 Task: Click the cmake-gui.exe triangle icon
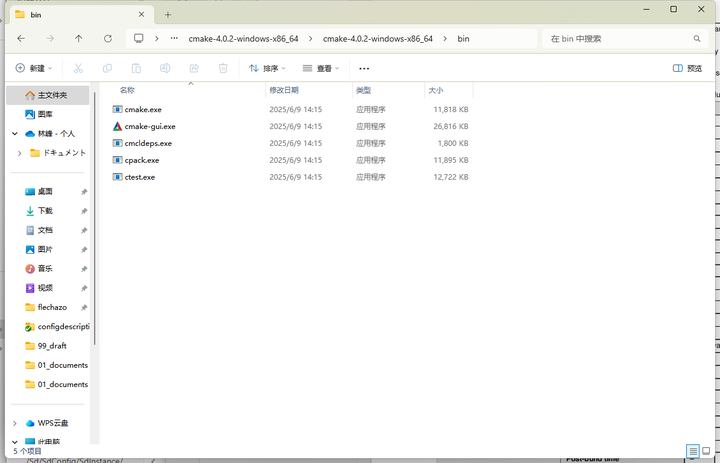click(118, 126)
